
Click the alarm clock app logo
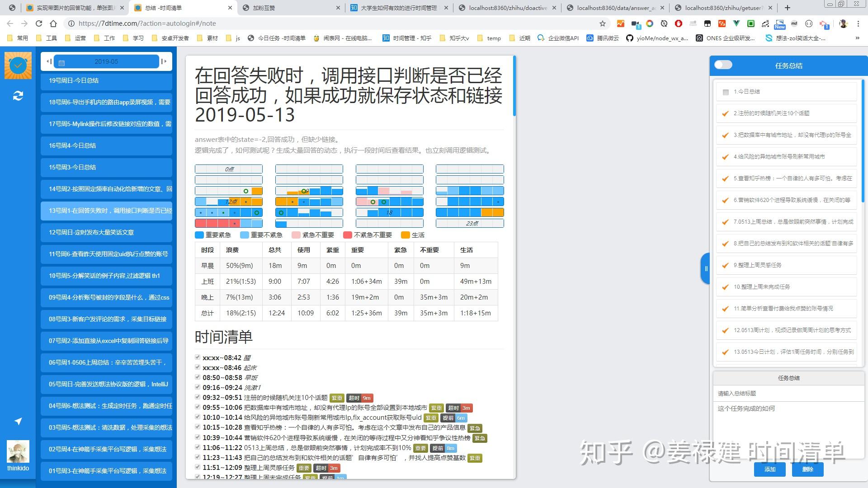(18, 66)
